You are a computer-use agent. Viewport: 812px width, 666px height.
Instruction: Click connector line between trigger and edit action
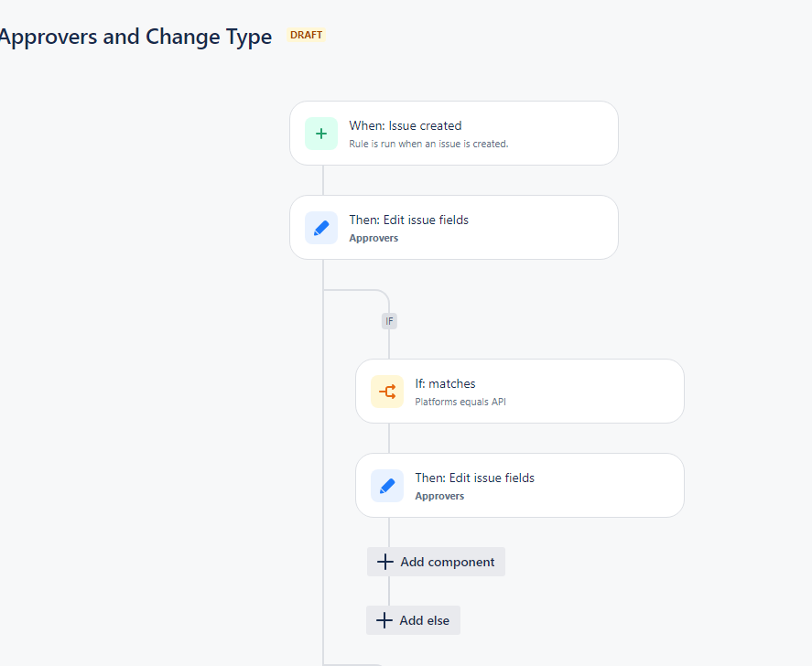[323, 180]
